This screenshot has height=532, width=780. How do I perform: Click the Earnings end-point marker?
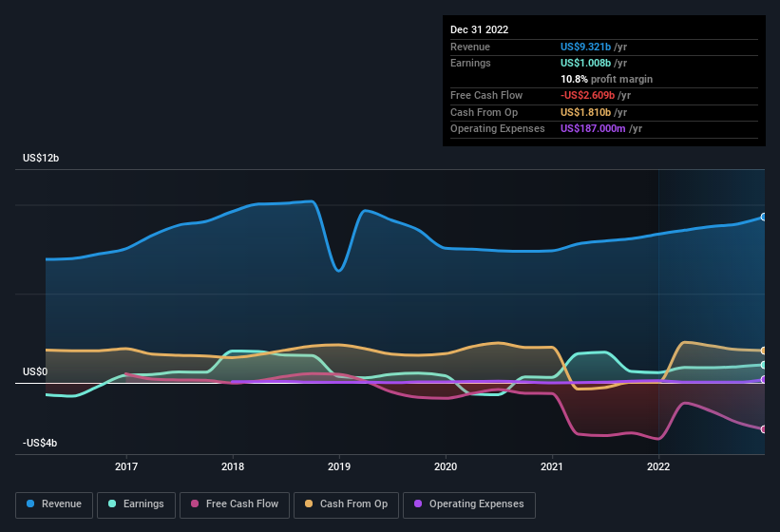coord(764,365)
